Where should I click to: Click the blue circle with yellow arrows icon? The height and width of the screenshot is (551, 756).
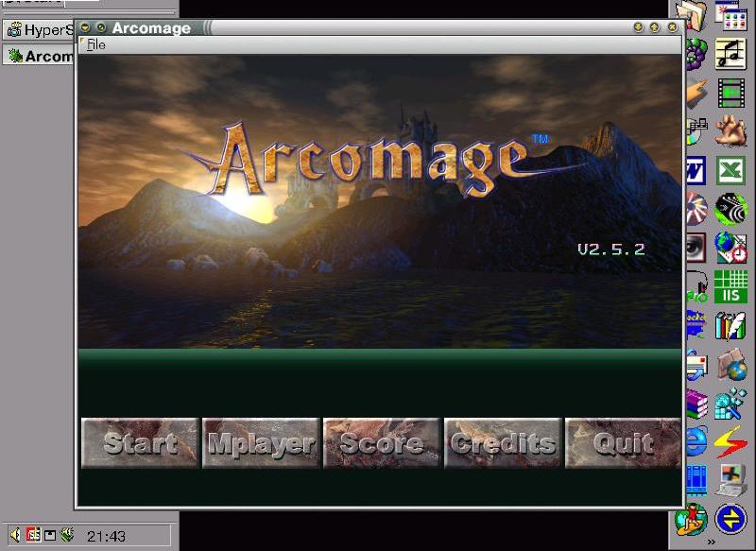[x=730, y=519]
